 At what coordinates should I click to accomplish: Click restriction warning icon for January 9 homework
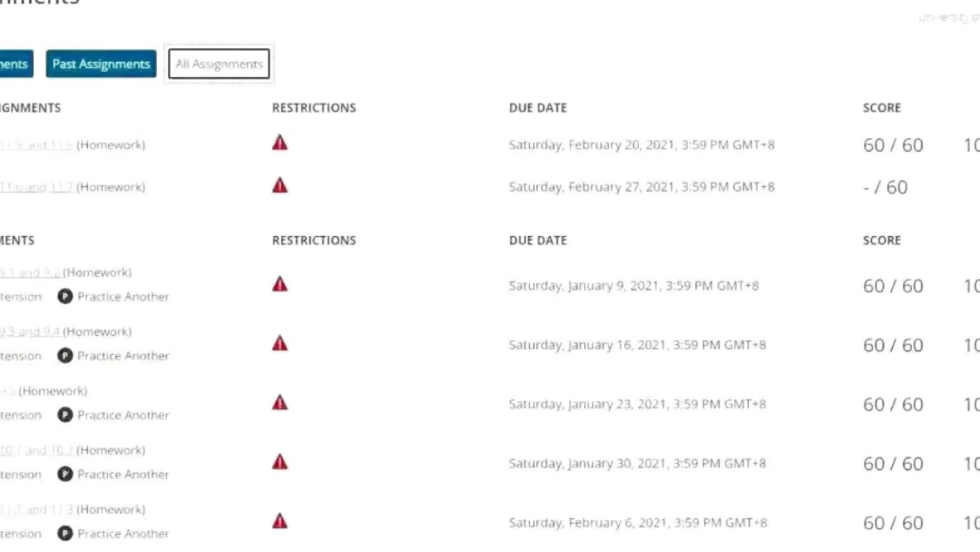coord(280,284)
